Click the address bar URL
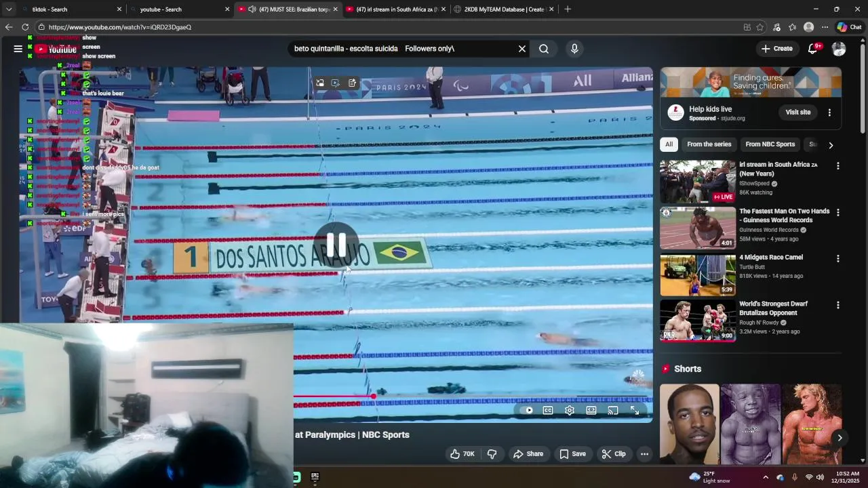 [120, 27]
